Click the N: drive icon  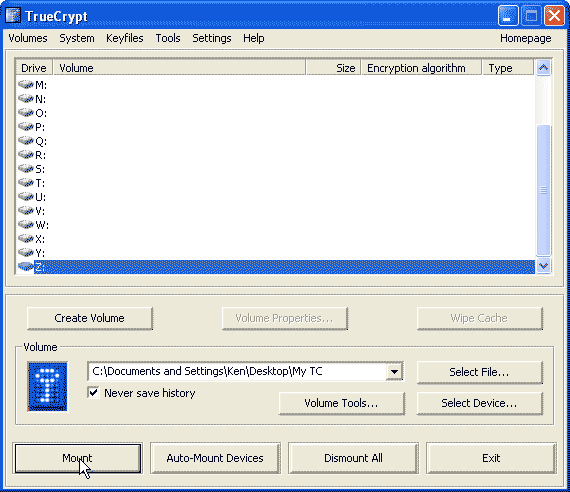pyautogui.click(x=26, y=99)
